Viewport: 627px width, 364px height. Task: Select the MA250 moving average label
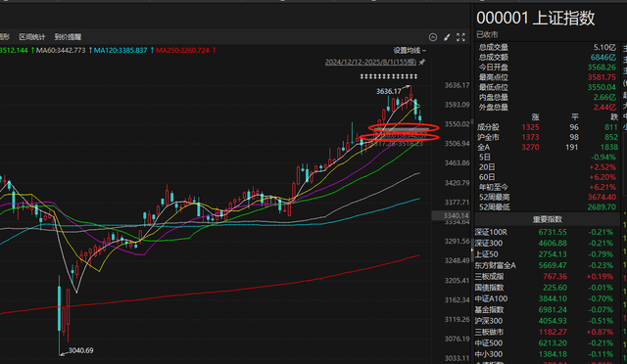point(182,50)
